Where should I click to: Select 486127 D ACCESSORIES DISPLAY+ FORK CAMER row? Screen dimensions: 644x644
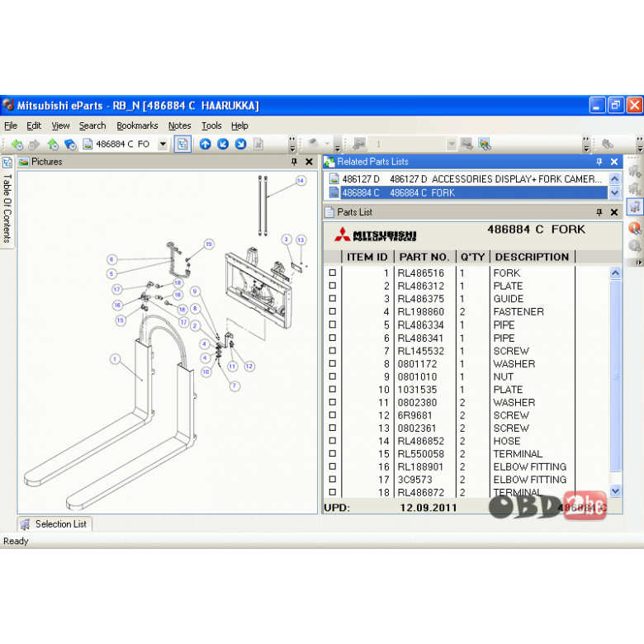[x=468, y=179]
